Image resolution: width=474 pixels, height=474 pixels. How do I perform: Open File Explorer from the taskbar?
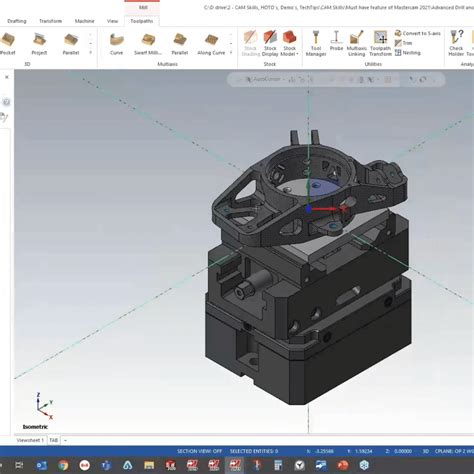point(149,465)
